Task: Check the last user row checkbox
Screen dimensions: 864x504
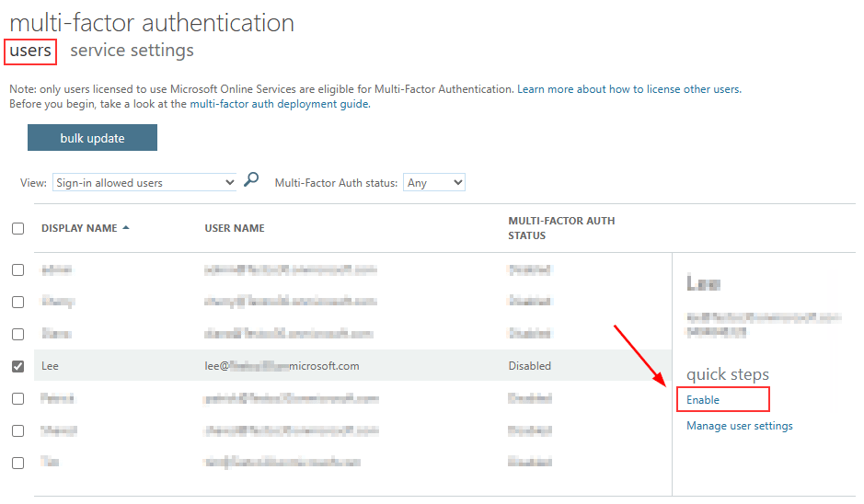Action: [18, 463]
